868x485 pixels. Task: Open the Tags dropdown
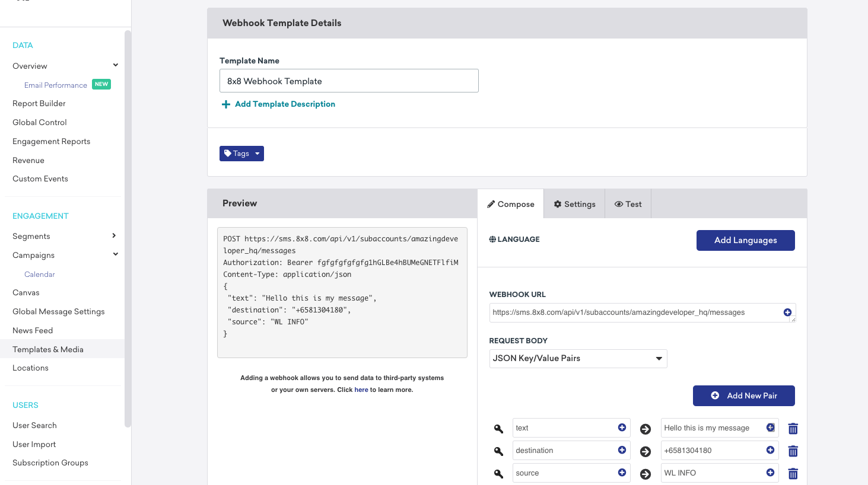click(x=241, y=154)
